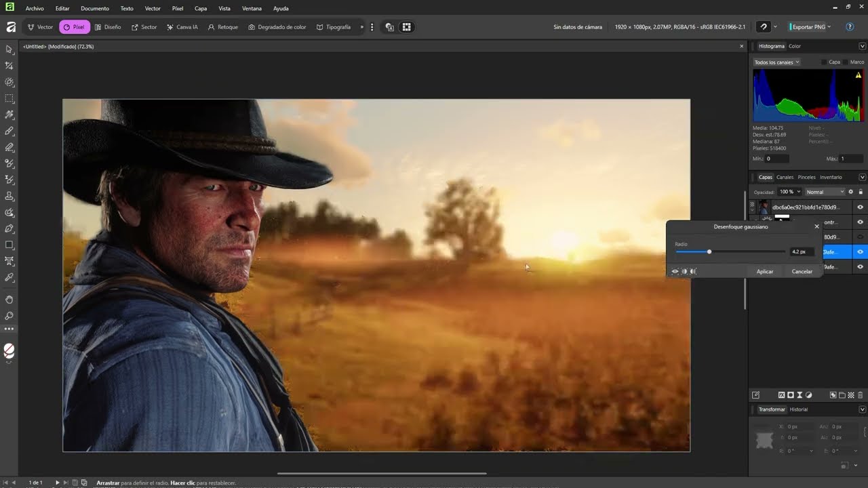
Task: Open the adjustments half-circle icon in the Capas panel
Action: [x=809, y=395]
